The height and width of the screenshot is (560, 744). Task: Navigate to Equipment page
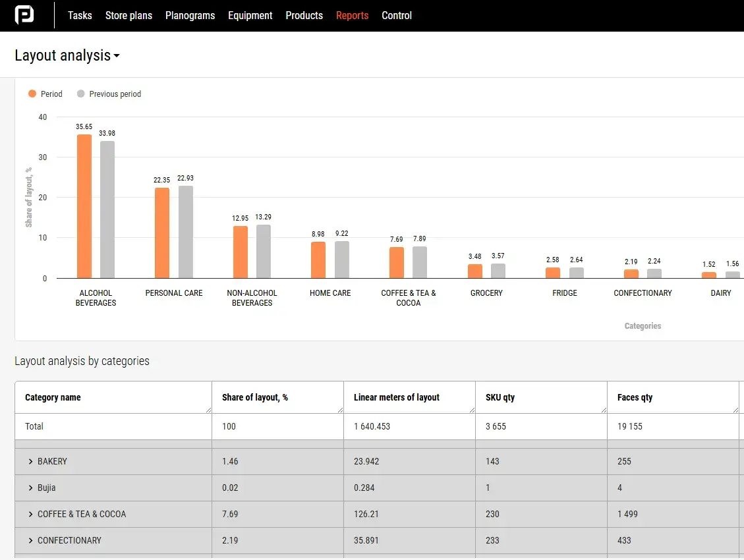250,15
